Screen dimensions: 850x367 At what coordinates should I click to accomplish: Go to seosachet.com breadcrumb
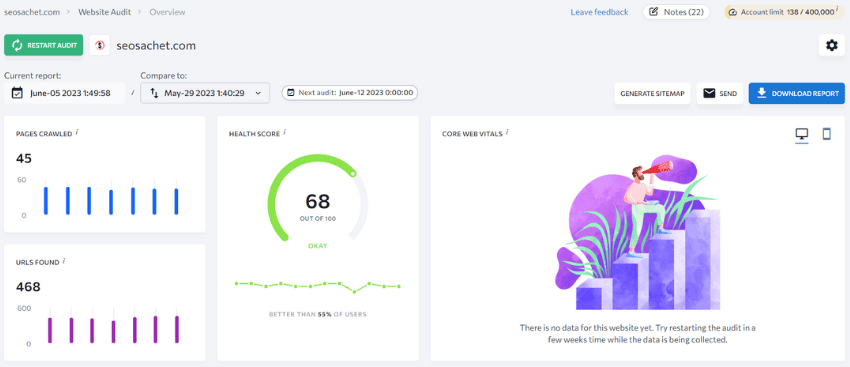[31, 12]
